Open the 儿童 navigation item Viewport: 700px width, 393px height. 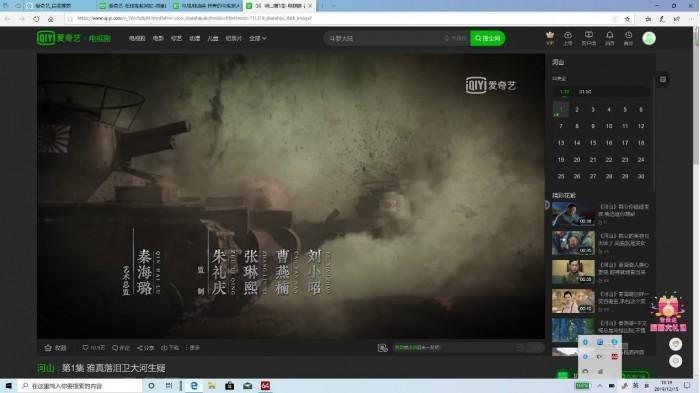pyautogui.click(x=213, y=38)
